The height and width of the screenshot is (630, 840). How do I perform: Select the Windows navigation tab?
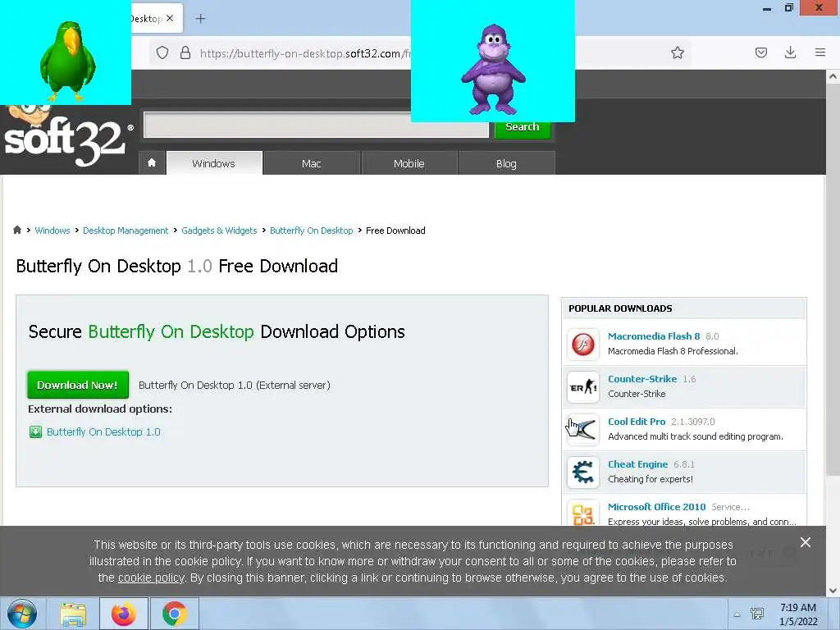[x=214, y=163]
